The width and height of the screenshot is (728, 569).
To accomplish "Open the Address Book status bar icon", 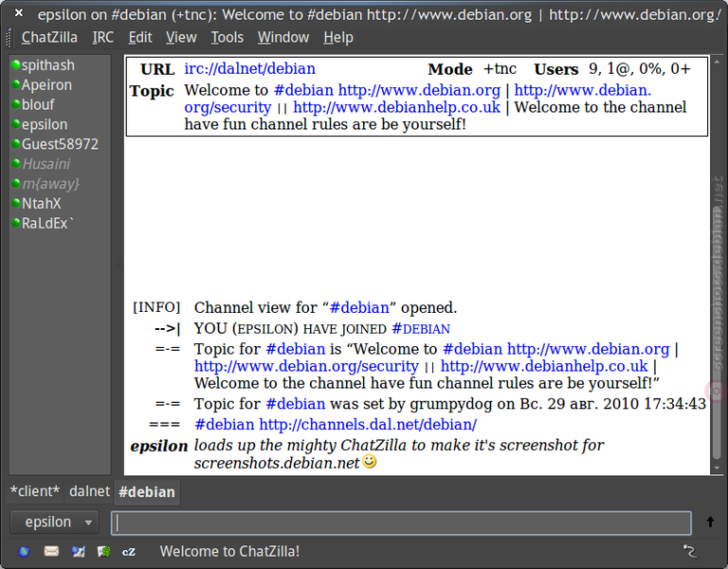I will pos(103,551).
